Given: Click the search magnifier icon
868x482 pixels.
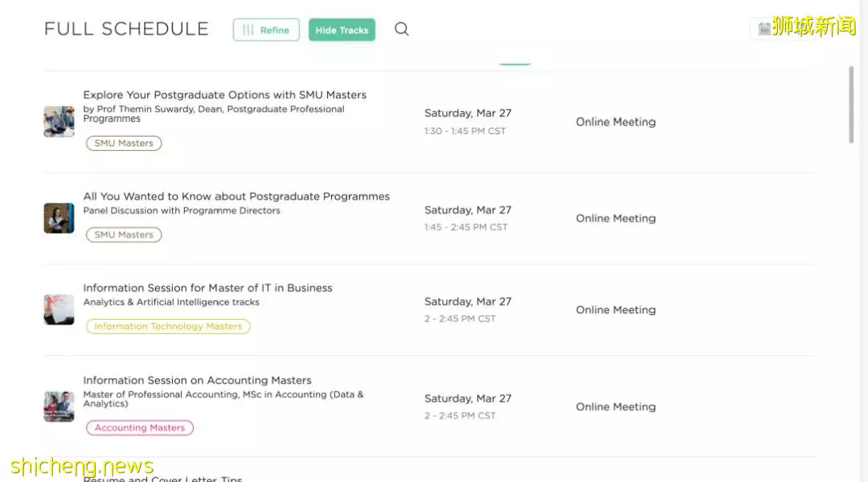Looking at the screenshot, I should [x=402, y=29].
